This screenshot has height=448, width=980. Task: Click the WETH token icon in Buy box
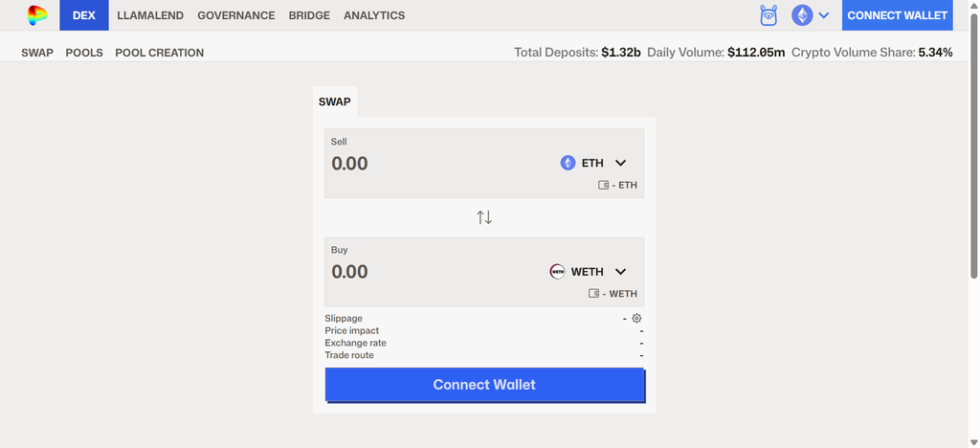(557, 271)
